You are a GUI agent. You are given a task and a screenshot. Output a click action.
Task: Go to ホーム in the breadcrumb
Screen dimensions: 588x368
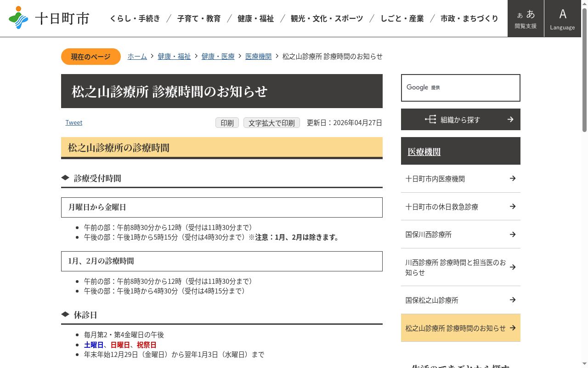point(137,56)
